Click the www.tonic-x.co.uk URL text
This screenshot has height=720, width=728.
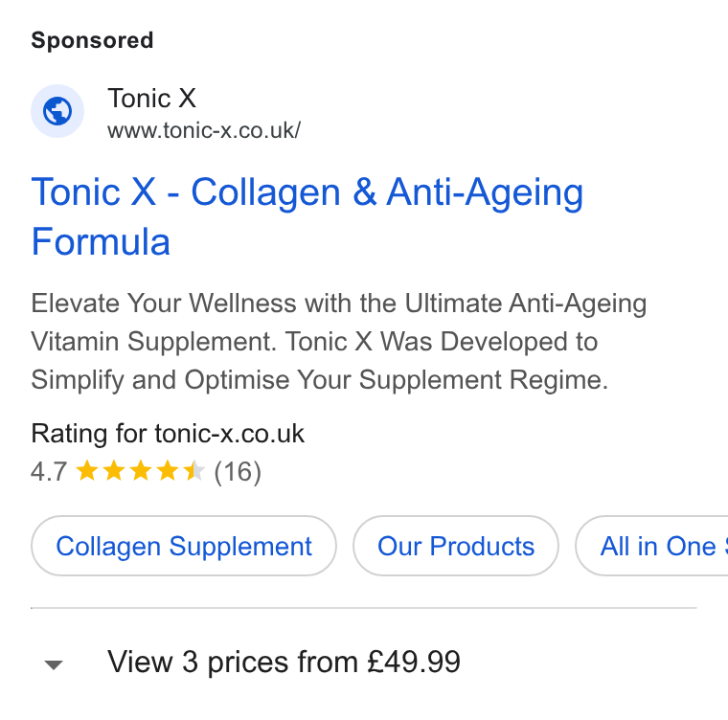pos(204,130)
